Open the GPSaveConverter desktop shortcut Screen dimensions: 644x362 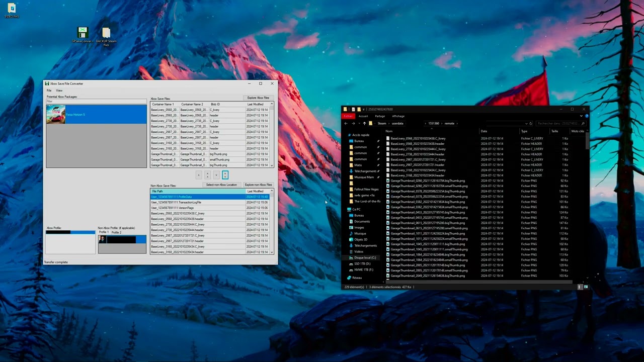83,35
